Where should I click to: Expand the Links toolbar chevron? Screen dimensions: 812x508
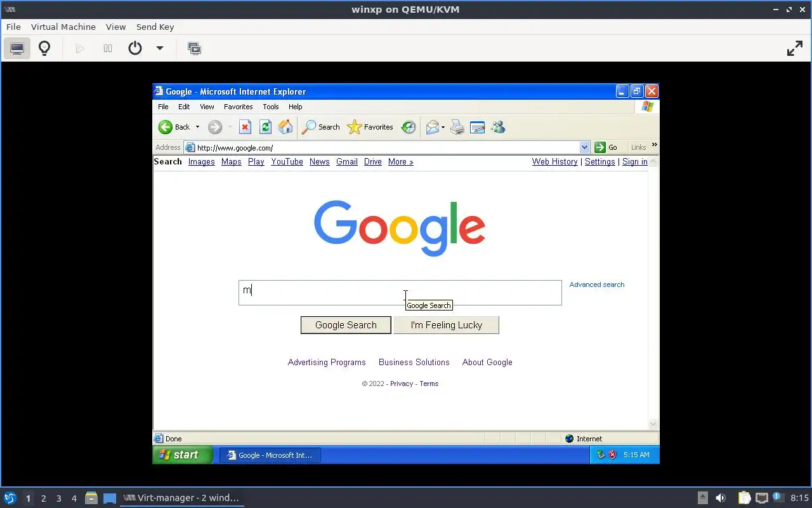point(654,145)
